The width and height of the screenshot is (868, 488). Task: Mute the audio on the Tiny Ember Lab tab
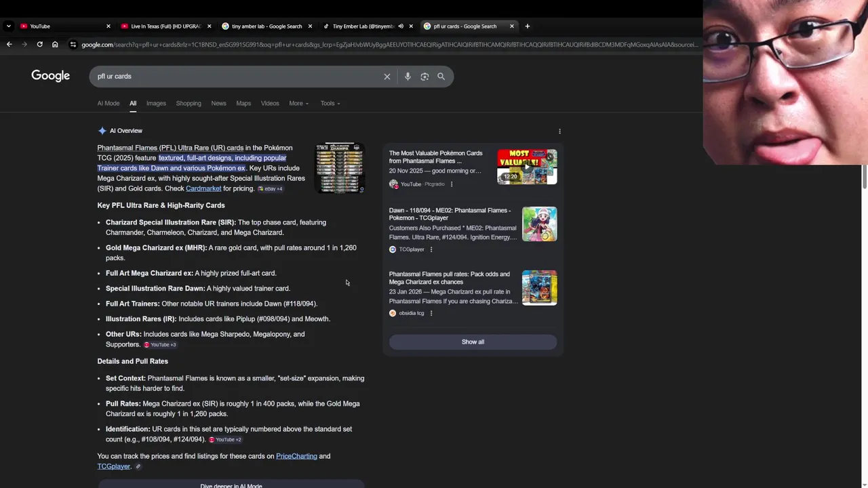coord(401,26)
